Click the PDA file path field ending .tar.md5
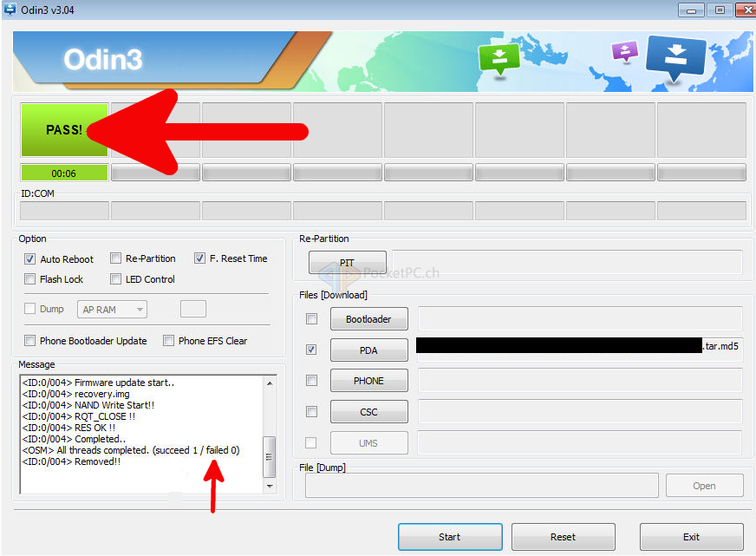Screen dimensions: 756x556 tap(579, 349)
